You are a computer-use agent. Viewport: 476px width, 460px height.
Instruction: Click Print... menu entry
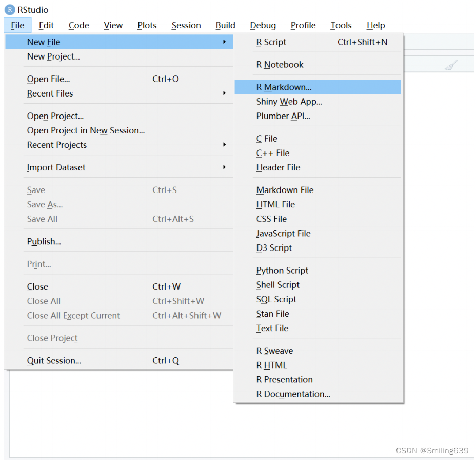pyautogui.click(x=119, y=264)
